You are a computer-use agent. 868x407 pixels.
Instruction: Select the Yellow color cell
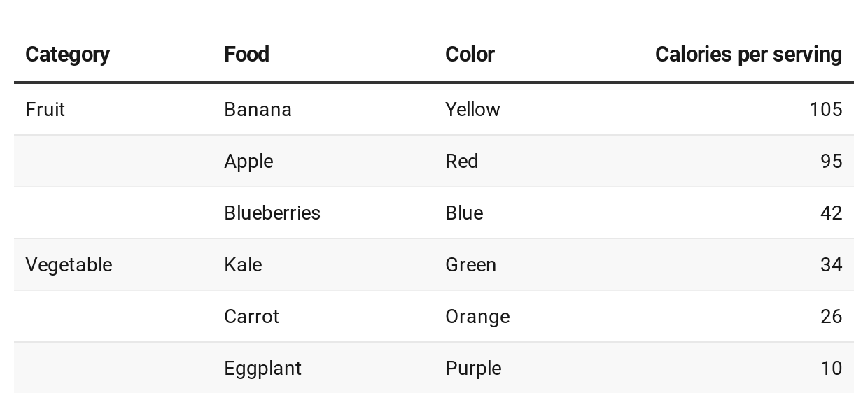472,110
